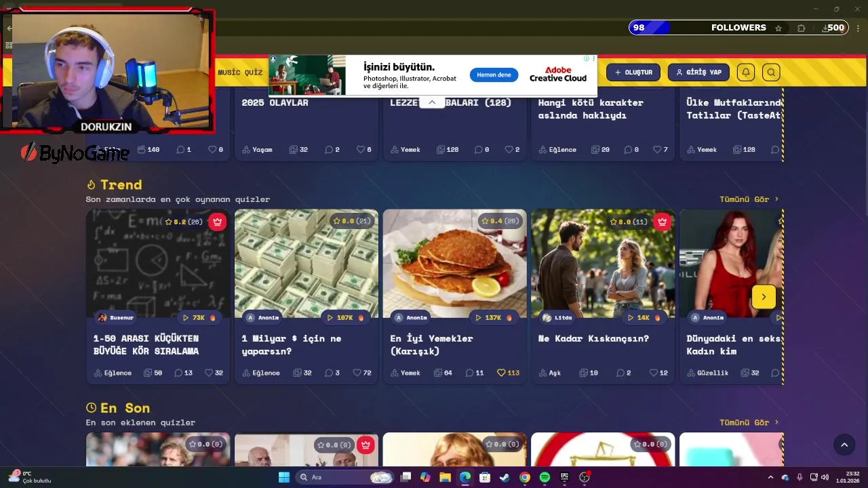Like the Ne Kadar Kıskançsın quiz (12 hearts)
Image resolution: width=868 pixels, height=488 pixels.
pos(659,373)
